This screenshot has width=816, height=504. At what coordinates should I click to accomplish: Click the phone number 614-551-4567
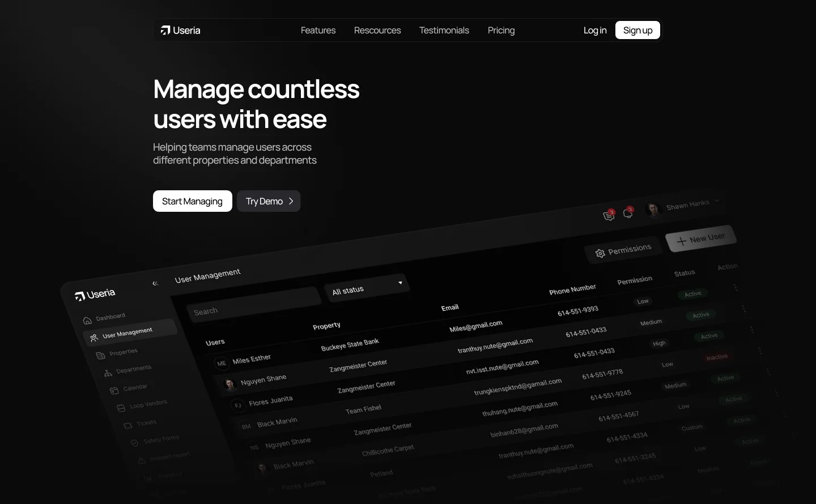point(619,416)
